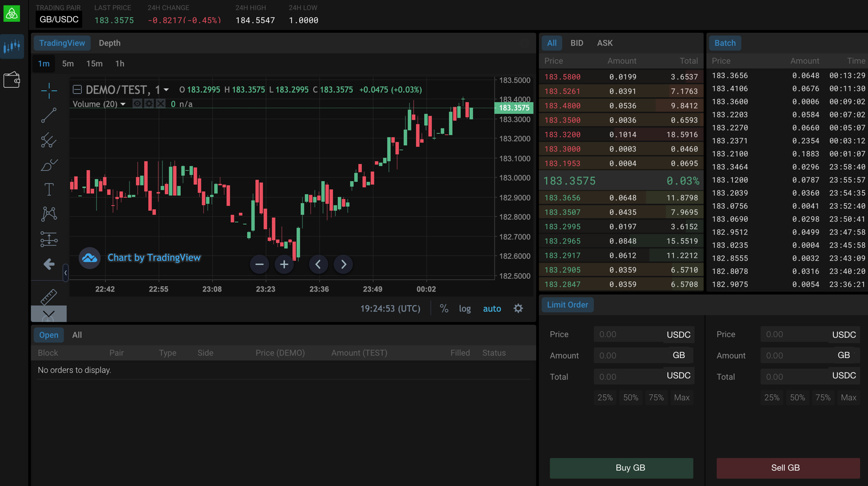Select the text annotation tool
The width and height of the screenshot is (868, 486).
point(49,189)
